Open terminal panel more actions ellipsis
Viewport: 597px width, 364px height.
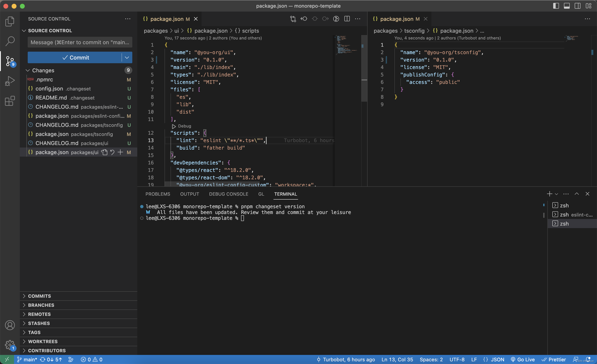click(566, 194)
